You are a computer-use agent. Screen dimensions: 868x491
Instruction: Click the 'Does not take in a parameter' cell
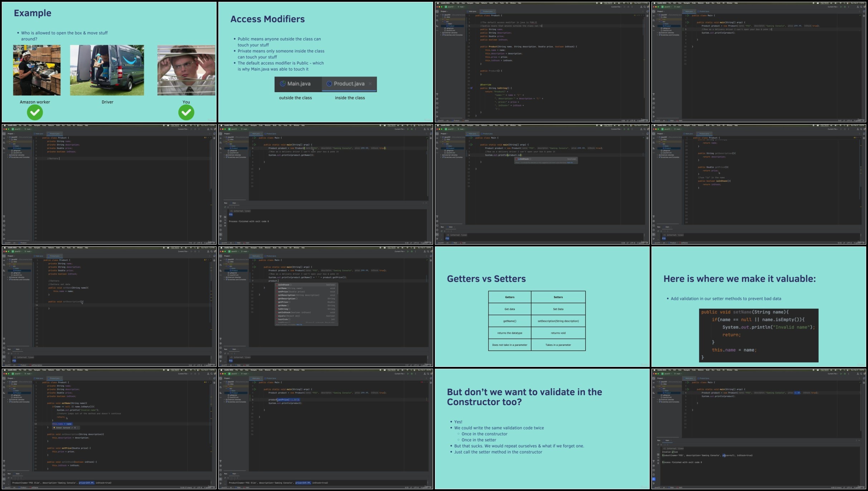point(510,345)
